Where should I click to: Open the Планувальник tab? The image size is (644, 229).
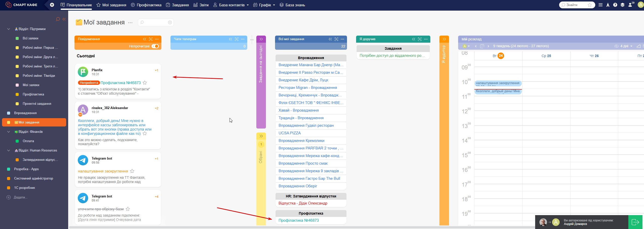point(76,5)
